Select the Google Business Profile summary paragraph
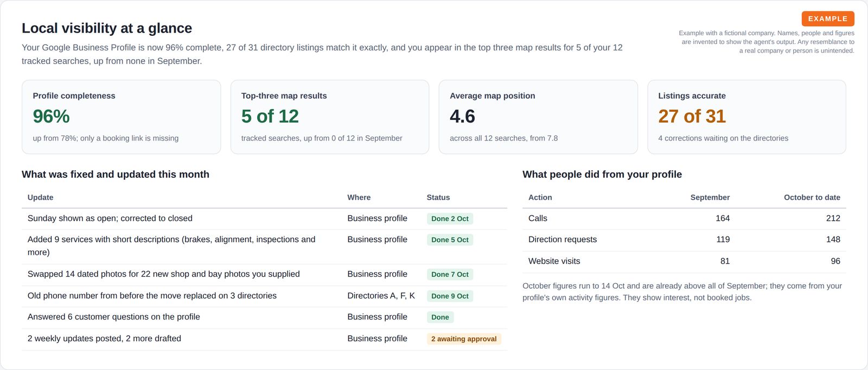 (x=322, y=54)
